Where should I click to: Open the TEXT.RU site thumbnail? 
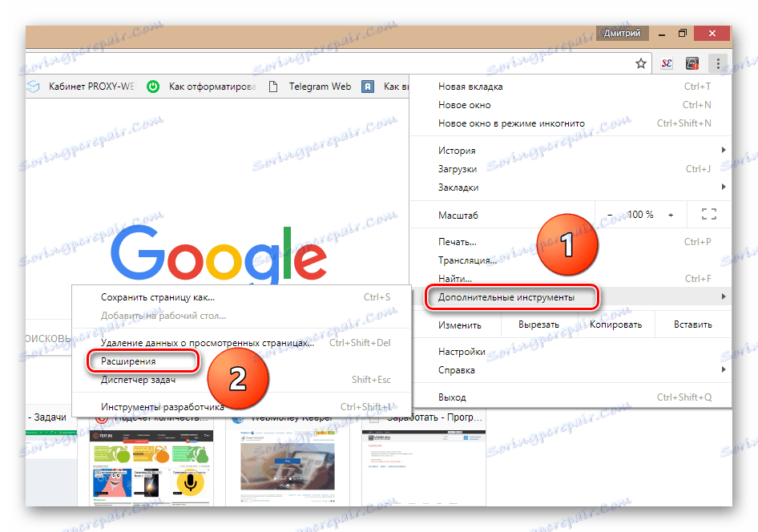point(151,468)
